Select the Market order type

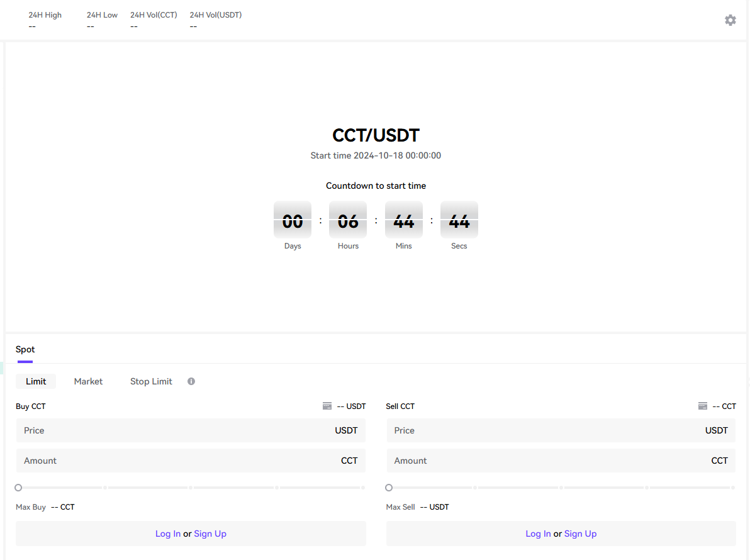point(88,381)
